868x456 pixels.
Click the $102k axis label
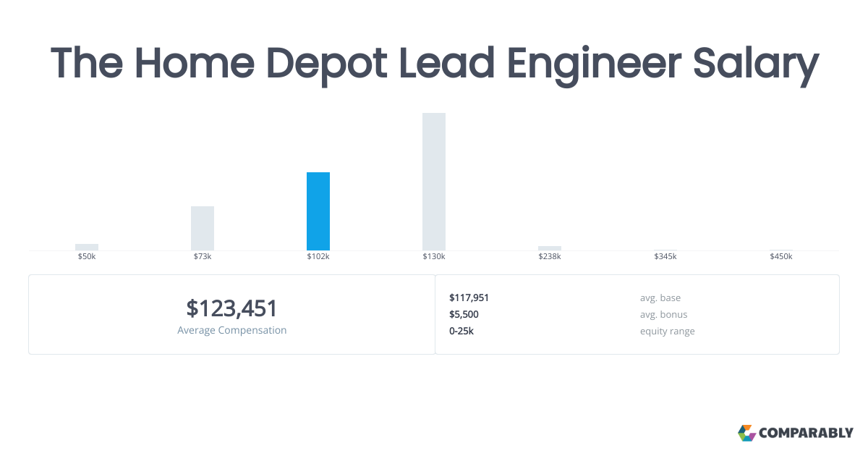point(318,257)
